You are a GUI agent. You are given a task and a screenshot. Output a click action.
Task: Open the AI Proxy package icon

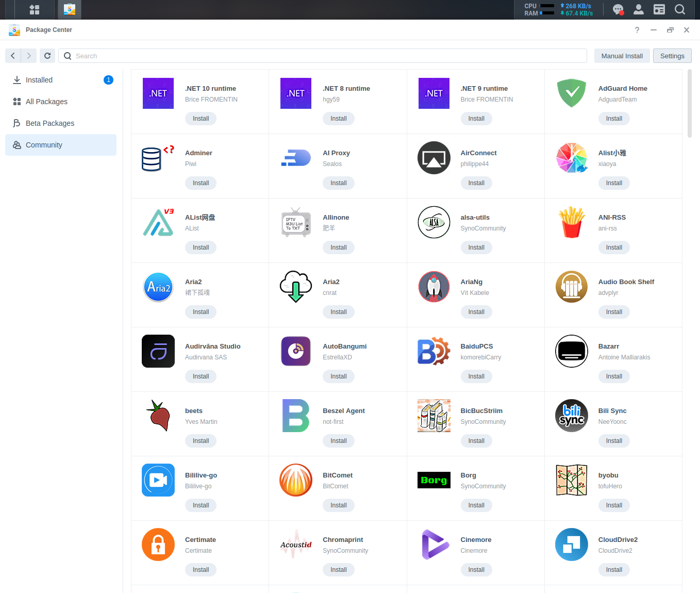tap(296, 158)
